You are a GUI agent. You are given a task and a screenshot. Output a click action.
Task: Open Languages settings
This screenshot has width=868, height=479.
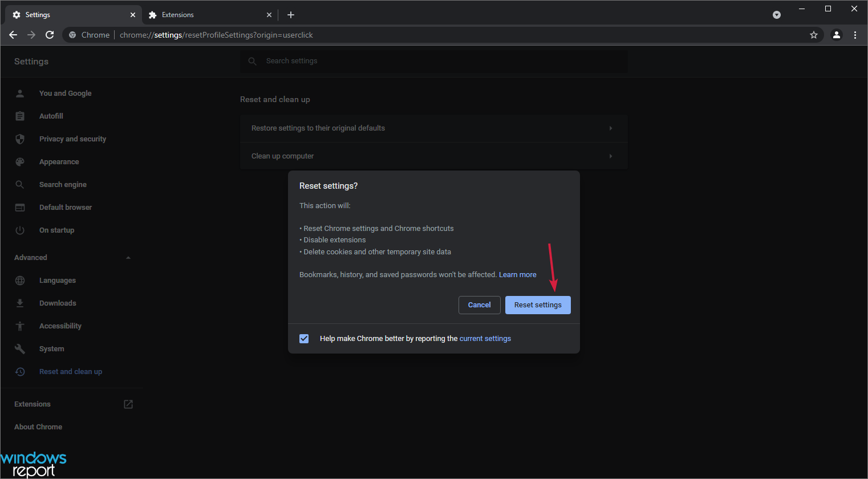coord(57,280)
